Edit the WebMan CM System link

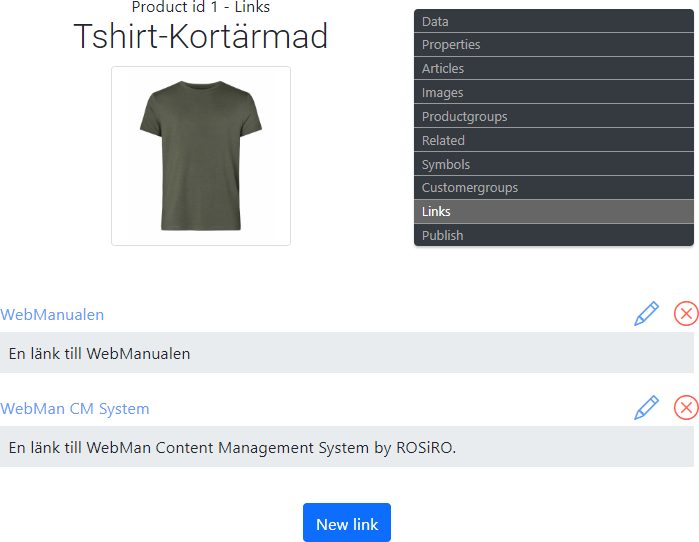[x=647, y=408]
